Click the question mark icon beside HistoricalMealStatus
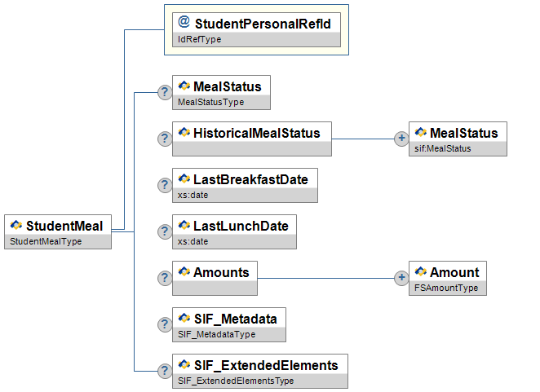The height and width of the screenshot is (392, 540). (x=163, y=139)
